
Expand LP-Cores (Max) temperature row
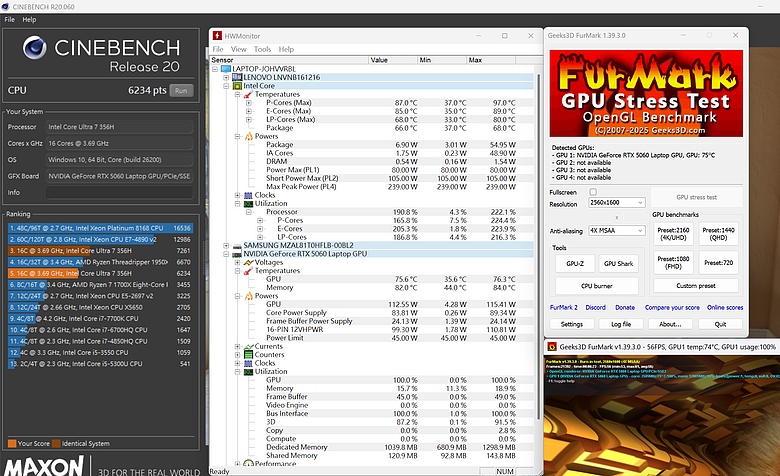tap(249, 119)
